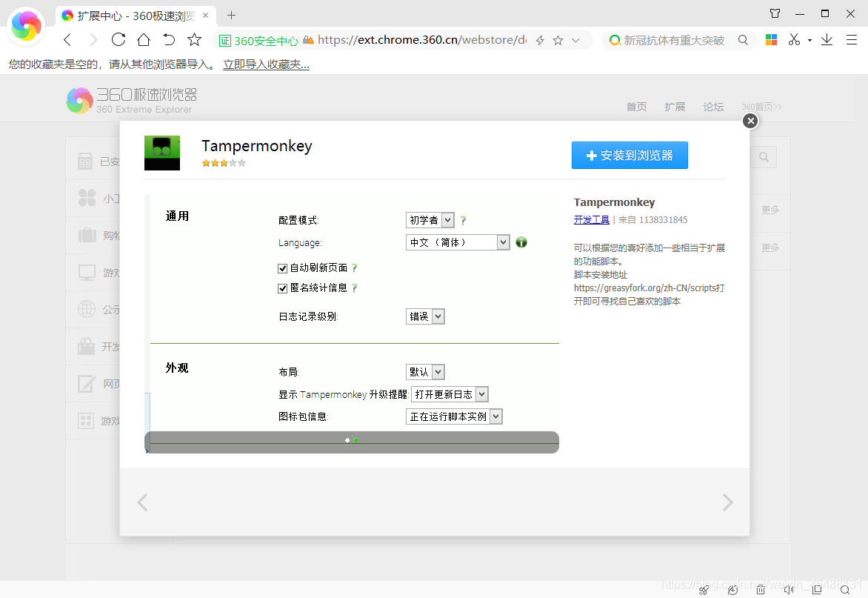
Task: Click the search magnifier in toolbar
Action: (743, 40)
